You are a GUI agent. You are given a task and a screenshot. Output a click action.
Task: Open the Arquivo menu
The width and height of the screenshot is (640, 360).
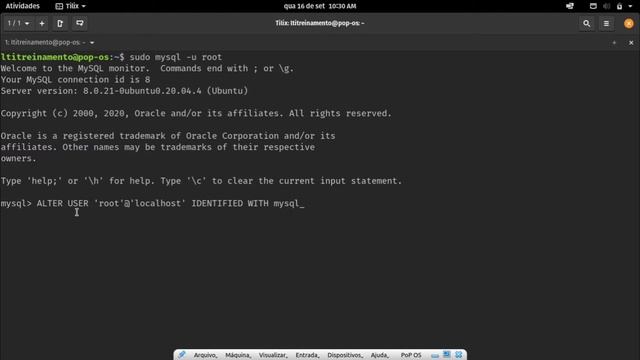(x=205, y=355)
